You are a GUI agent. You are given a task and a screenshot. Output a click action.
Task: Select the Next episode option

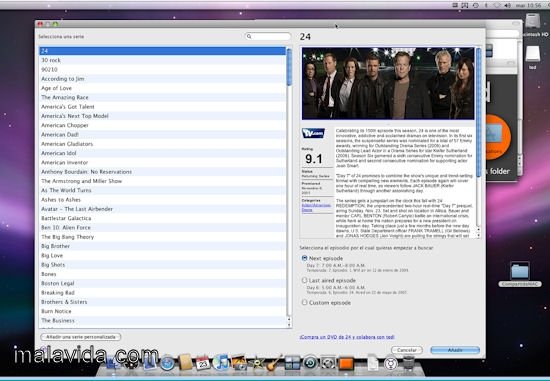(x=304, y=258)
